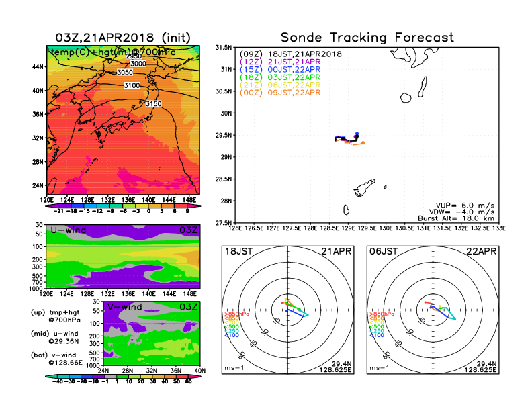Select the '(09Z) 18JST,21APR2018' legend entry
The width and height of the screenshot is (532, 411).
(290, 54)
